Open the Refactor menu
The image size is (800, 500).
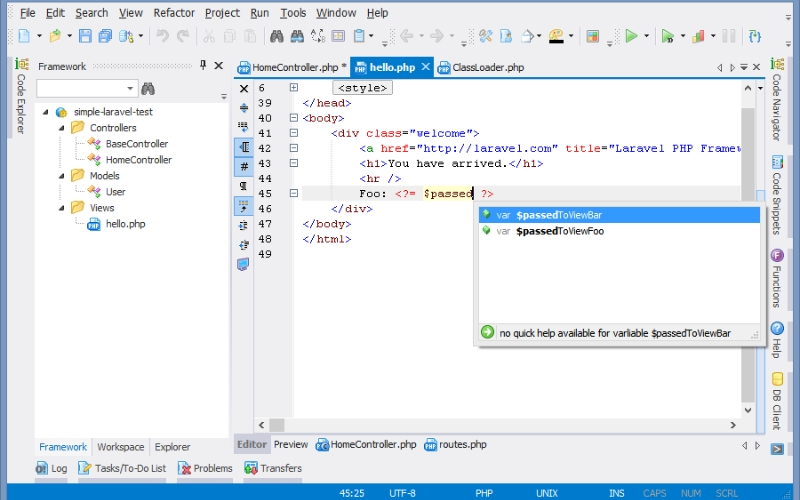[x=174, y=13]
